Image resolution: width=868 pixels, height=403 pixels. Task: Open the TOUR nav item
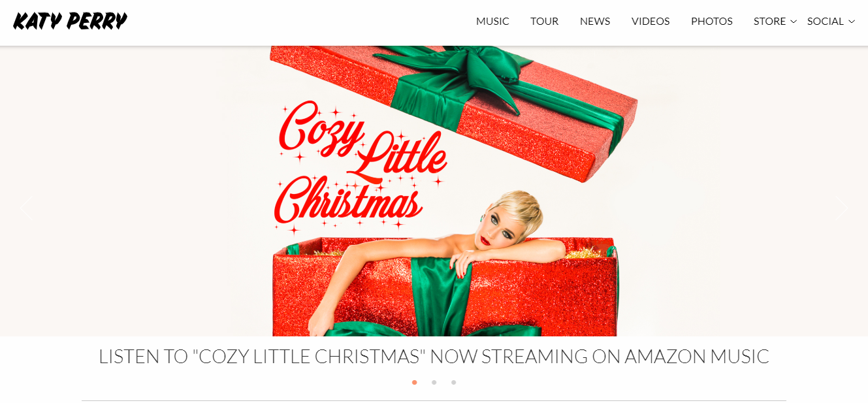pyautogui.click(x=544, y=22)
